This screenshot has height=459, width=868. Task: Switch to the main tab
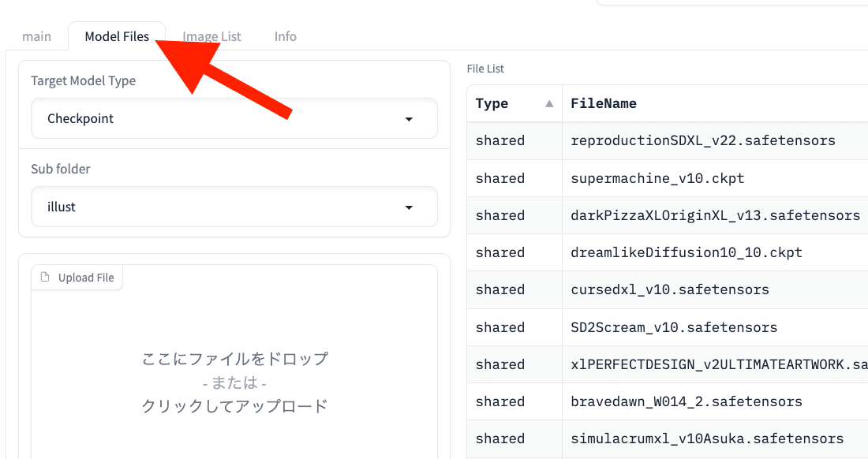point(37,36)
